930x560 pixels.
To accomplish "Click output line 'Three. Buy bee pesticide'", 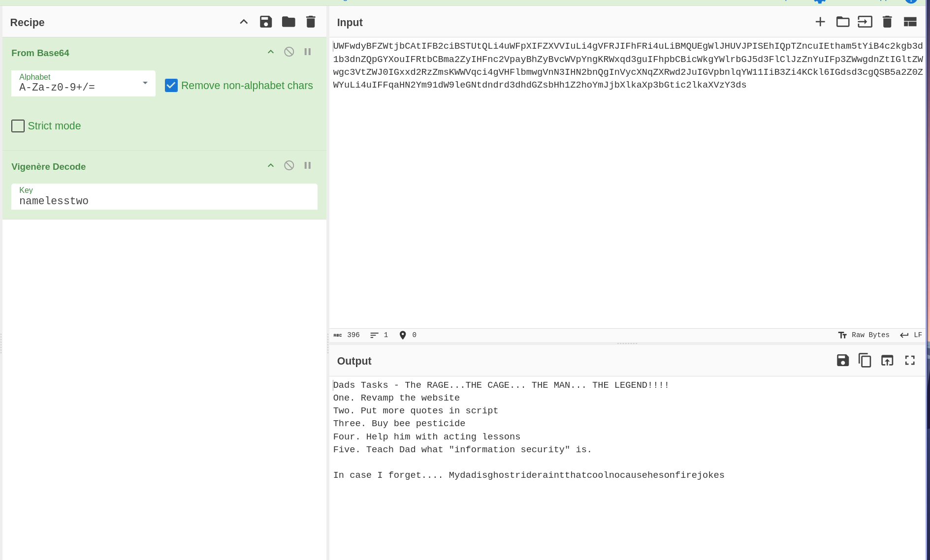I will click(399, 423).
